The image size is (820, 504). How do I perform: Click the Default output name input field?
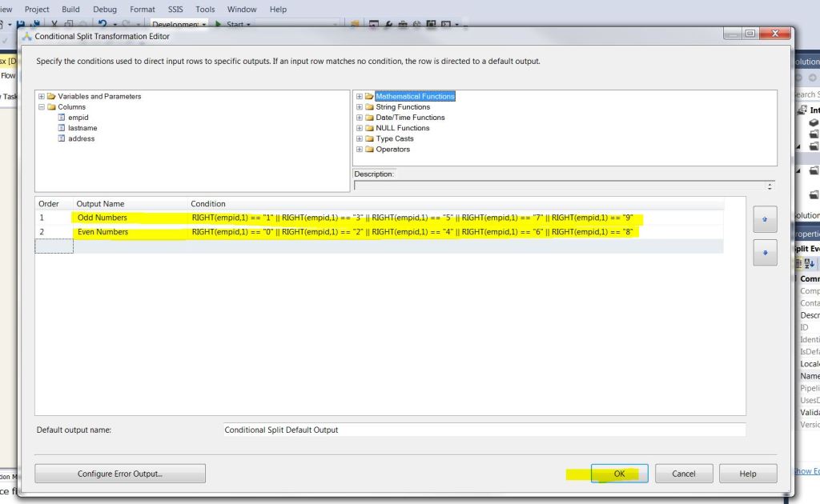coord(484,430)
